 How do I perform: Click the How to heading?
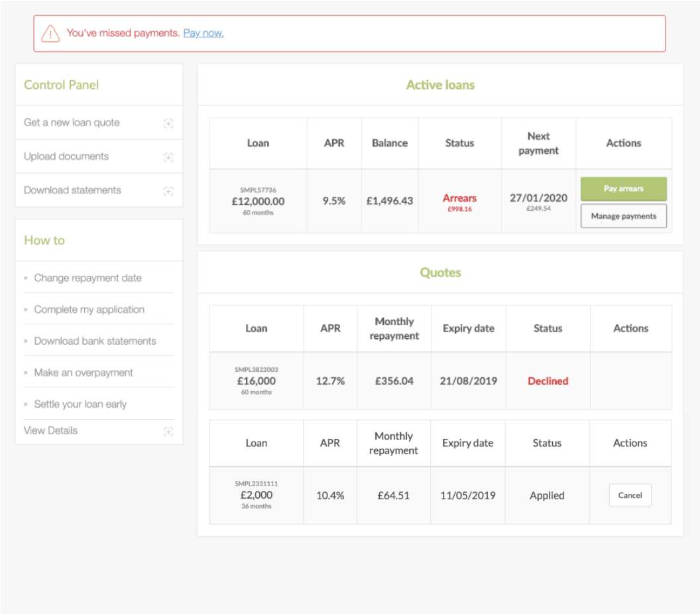coord(44,240)
